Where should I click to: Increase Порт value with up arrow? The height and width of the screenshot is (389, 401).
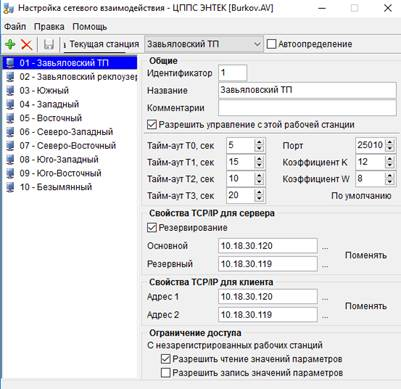[x=390, y=142]
